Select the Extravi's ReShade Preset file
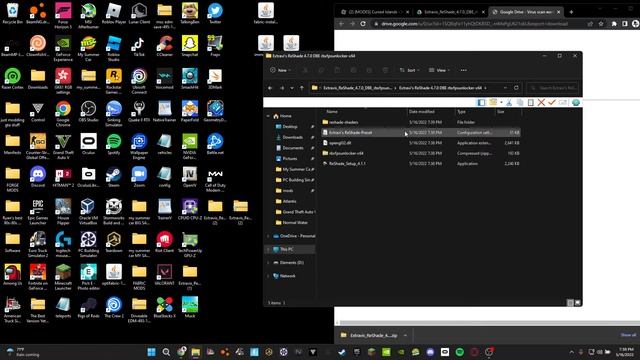 pos(420,132)
